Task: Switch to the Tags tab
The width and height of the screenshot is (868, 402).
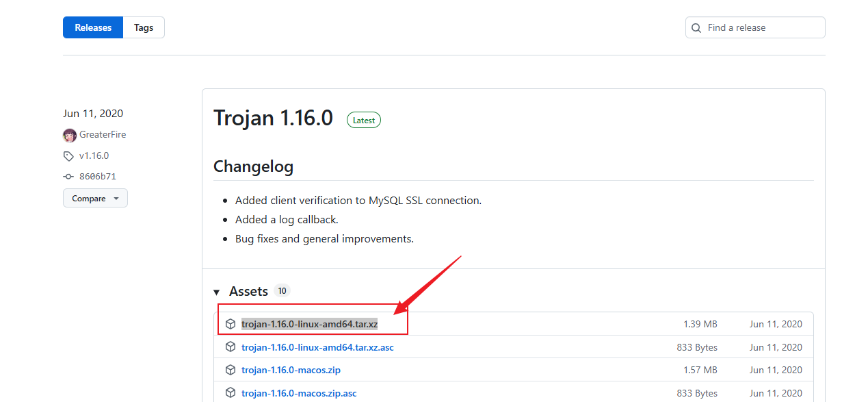Action: 144,27
